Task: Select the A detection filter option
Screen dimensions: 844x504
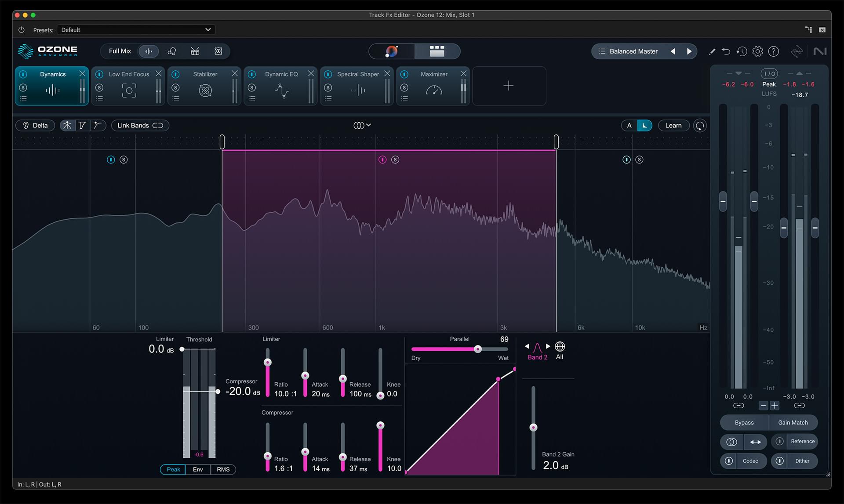Action: pyautogui.click(x=629, y=125)
